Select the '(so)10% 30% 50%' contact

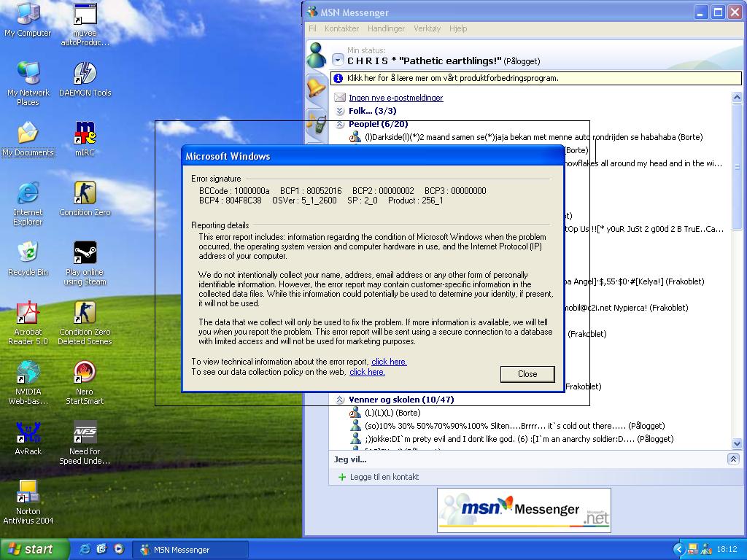tap(506, 426)
